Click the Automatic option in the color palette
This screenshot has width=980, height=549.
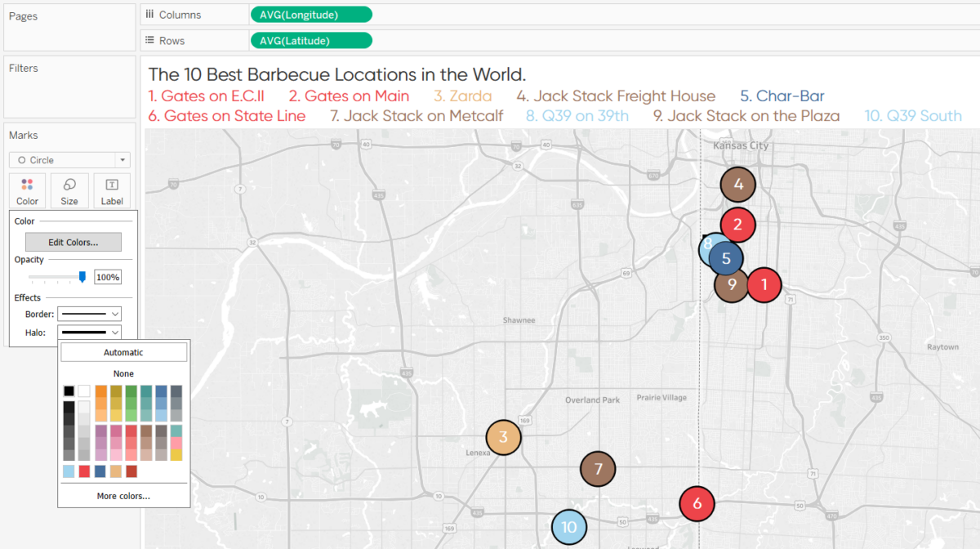[123, 351]
